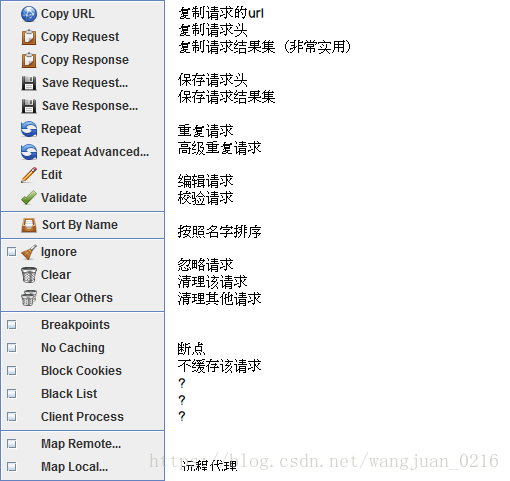
Task: Select the Repeat Advanced... menu entry
Action: click(83, 152)
